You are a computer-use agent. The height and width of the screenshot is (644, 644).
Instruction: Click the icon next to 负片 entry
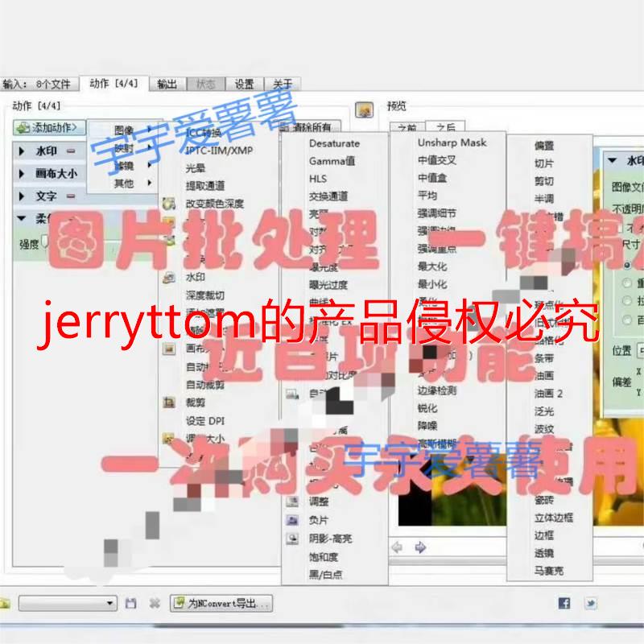pos(292,520)
